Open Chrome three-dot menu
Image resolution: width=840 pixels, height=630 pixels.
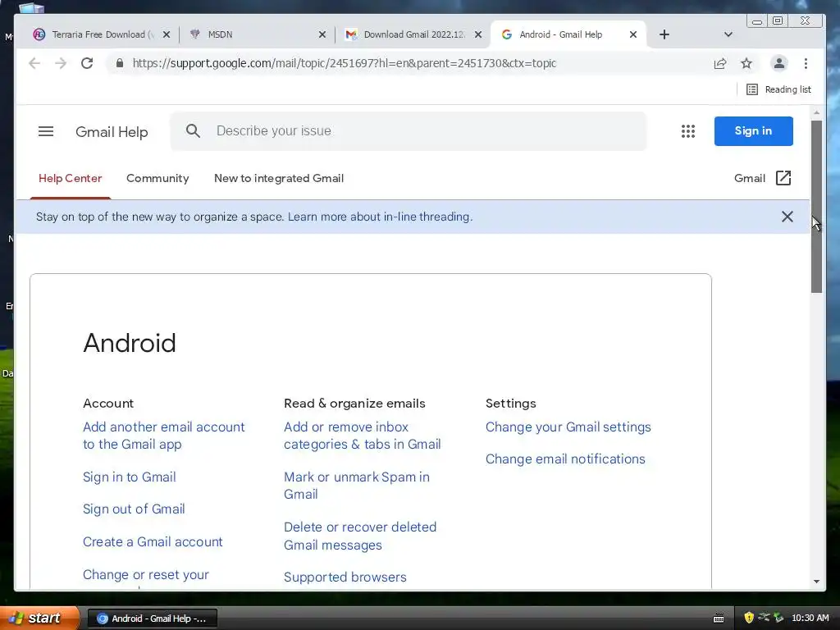tap(806, 63)
